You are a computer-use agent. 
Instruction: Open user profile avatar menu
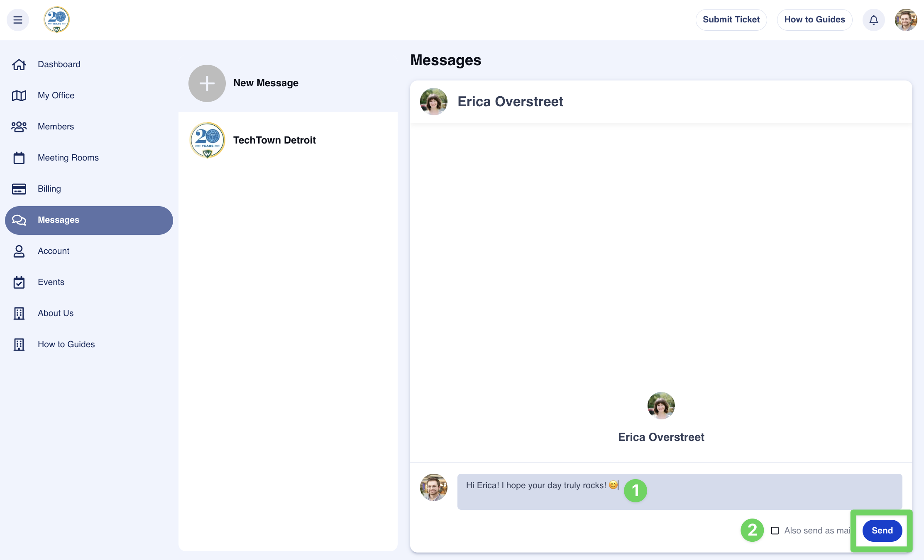pos(906,20)
